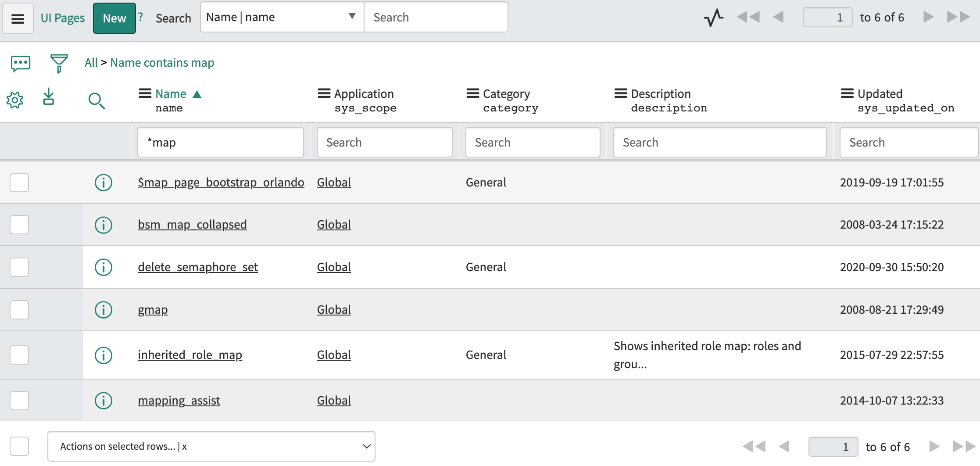
Task: Toggle column search magnifier icon
Action: (x=97, y=101)
